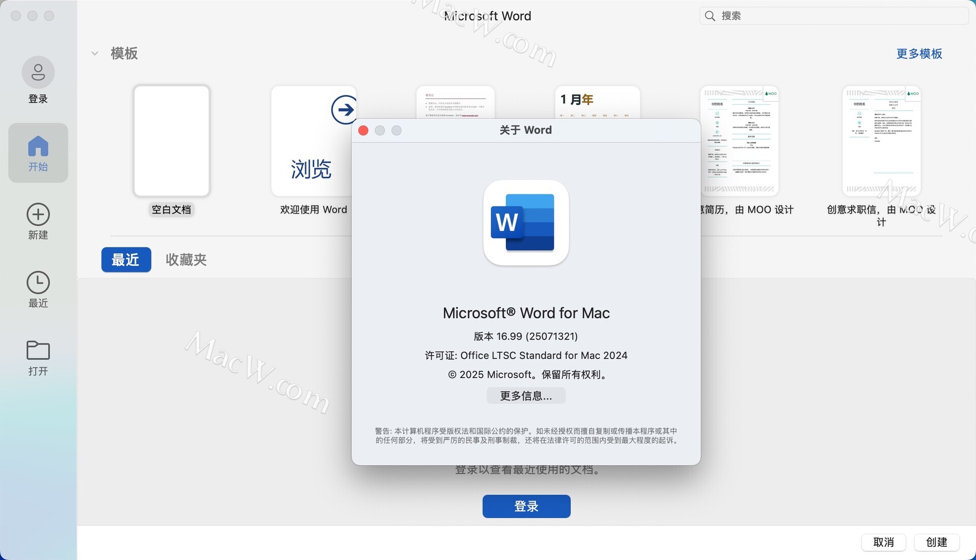This screenshot has width=976, height=560.
Task: Open the 更多模板 link
Action: point(919,53)
